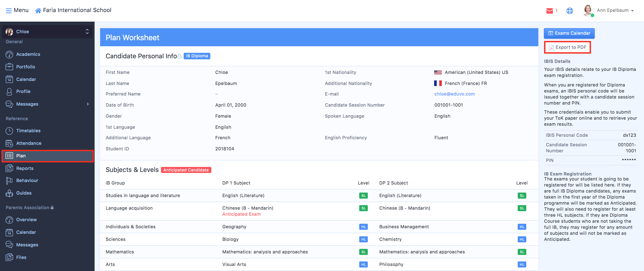Click lock icon next to Candidate Personal Info

tap(179, 56)
